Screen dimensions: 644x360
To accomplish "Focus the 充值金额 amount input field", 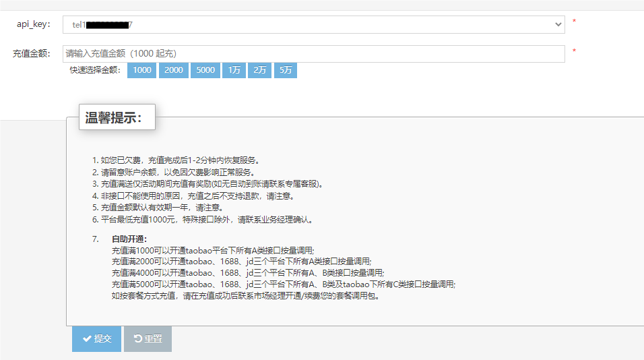I will click(x=313, y=54).
